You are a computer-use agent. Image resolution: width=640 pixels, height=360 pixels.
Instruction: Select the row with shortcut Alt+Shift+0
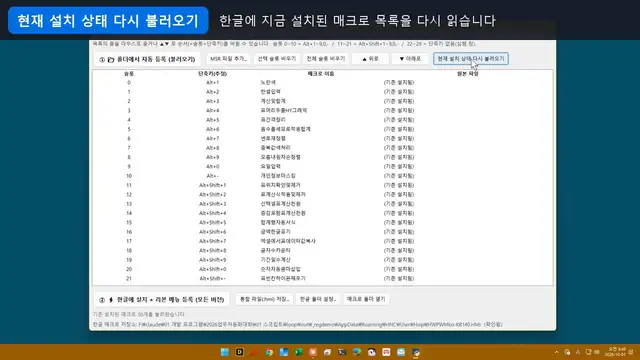coord(322,269)
